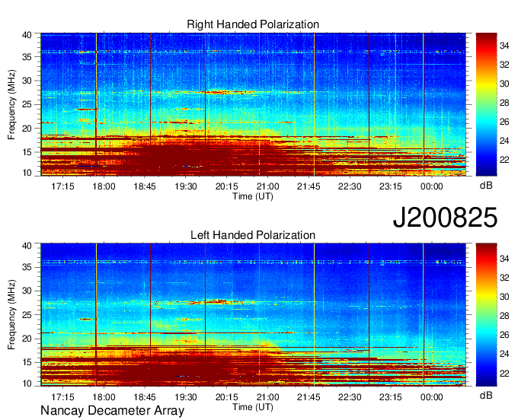Select "Frequency (MHz)" axis label of Left Handed plot
The image size is (518, 420).
point(11,315)
